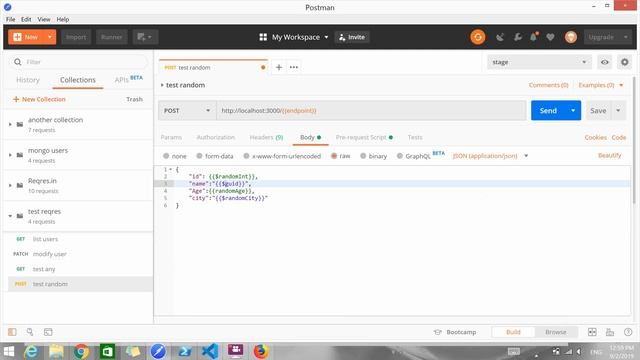Image resolution: width=640 pixels, height=360 pixels.
Task: Click the blue Send button
Action: coord(548,111)
